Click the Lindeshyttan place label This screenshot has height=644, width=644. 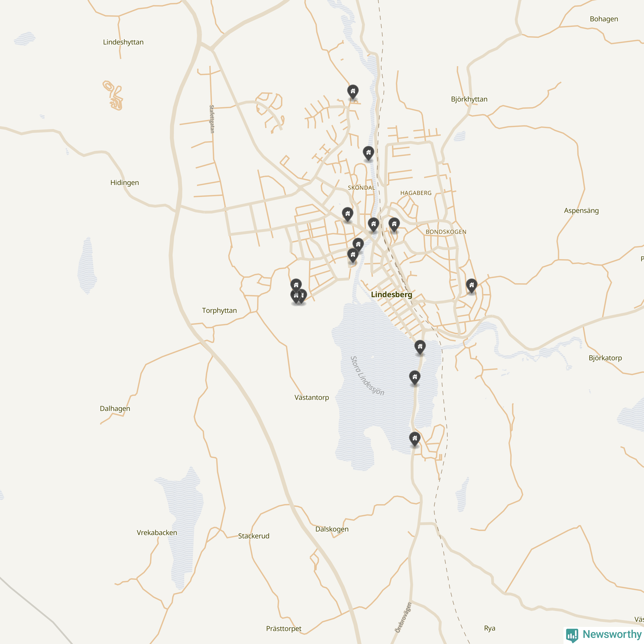pos(123,42)
